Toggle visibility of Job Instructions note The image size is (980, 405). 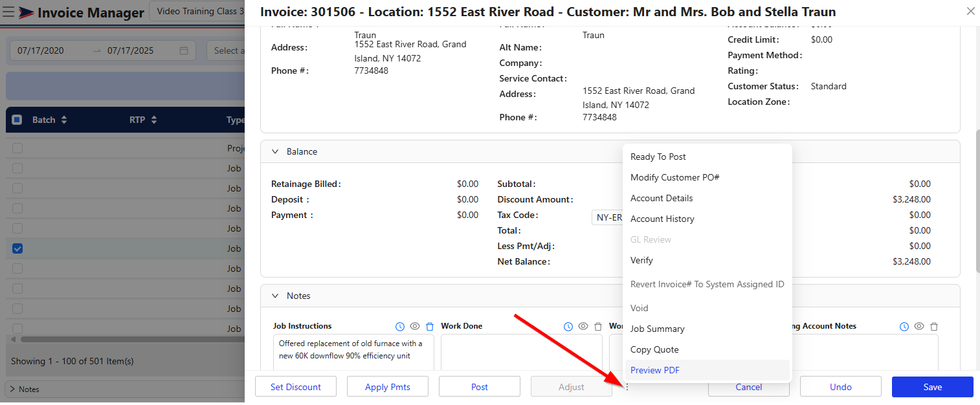pyautogui.click(x=415, y=327)
